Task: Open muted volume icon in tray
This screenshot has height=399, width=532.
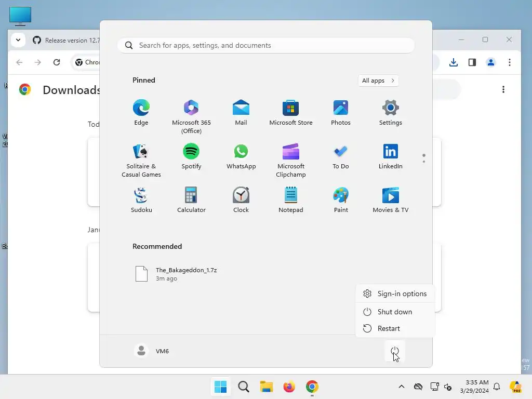Action: (x=448, y=387)
